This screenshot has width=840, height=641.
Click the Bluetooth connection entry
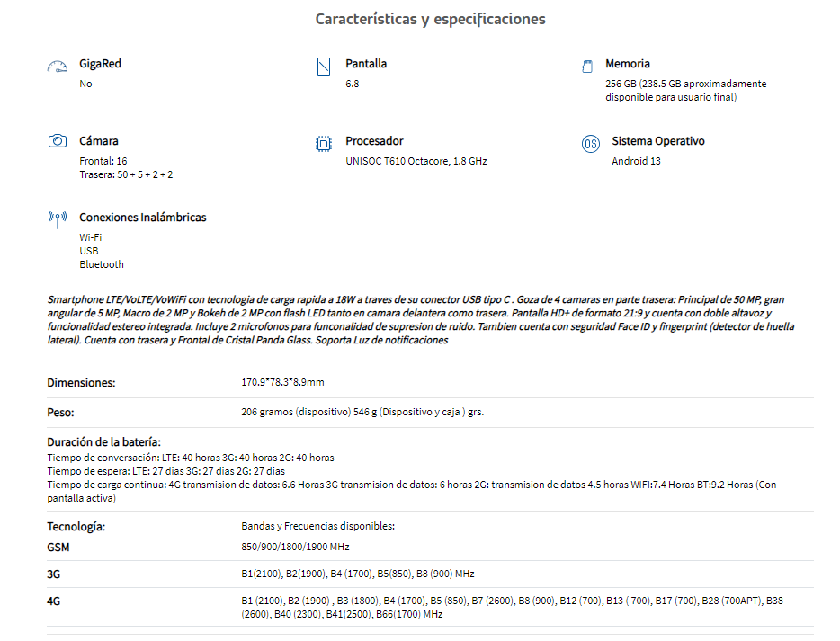point(102,264)
